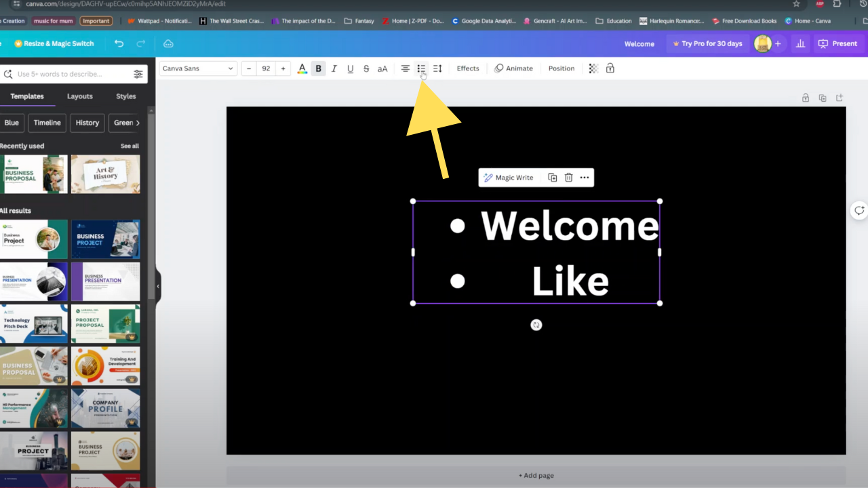Switch to Templates tab

[x=27, y=96]
